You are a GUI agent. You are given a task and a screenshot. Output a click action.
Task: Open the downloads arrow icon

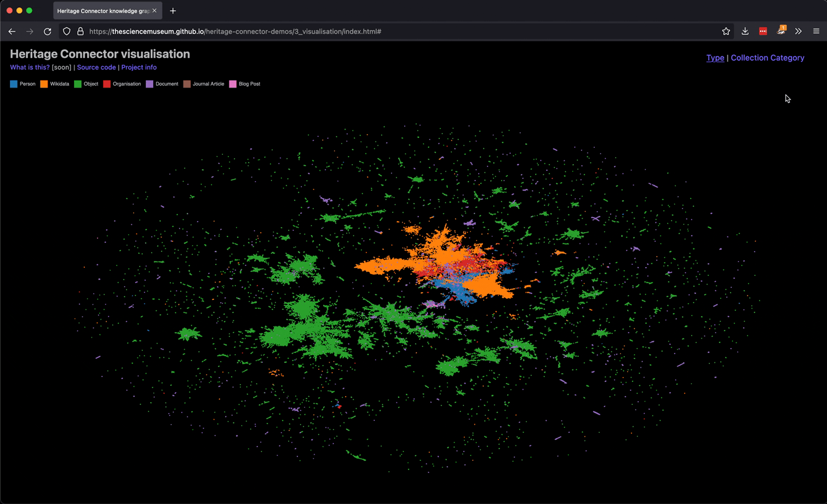click(x=745, y=32)
